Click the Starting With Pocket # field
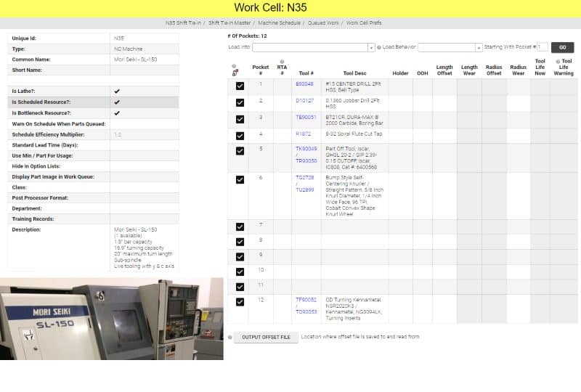 point(542,47)
